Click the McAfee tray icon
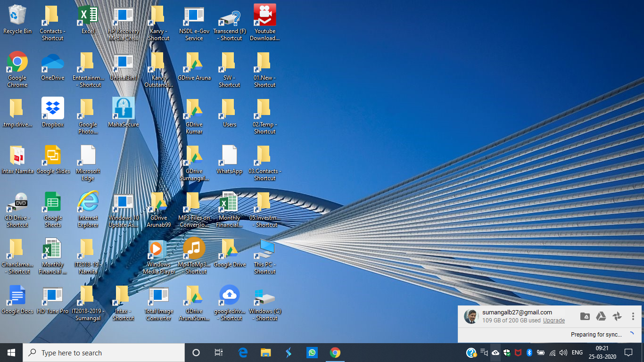The height and width of the screenshot is (362, 644). tap(518, 353)
